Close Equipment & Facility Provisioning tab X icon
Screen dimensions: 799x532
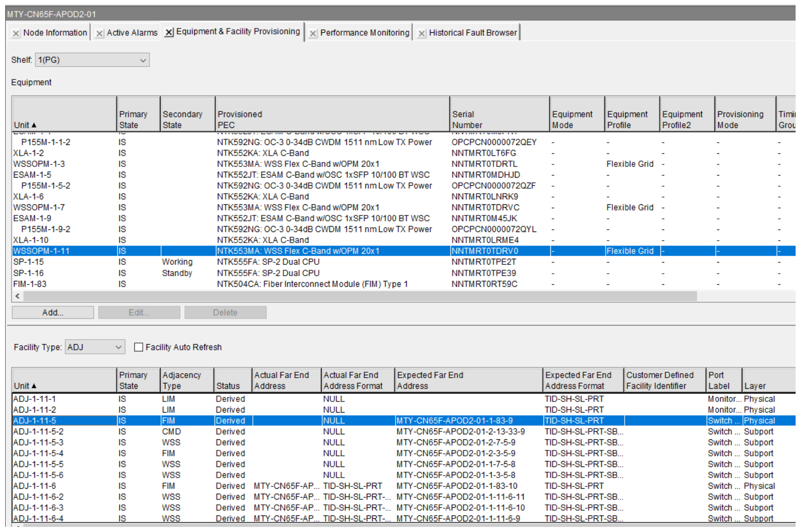point(169,32)
